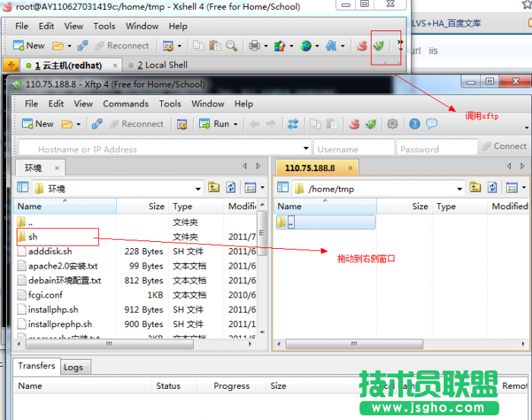Select apache2.0安装.txt file
This screenshot has height=420, width=532.
(63, 266)
